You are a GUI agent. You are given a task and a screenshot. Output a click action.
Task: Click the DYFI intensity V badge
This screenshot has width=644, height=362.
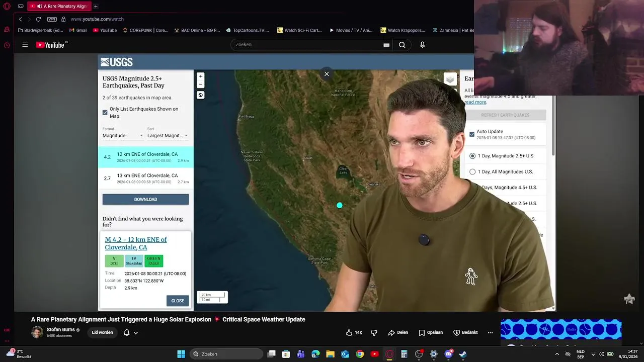(x=114, y=260)
